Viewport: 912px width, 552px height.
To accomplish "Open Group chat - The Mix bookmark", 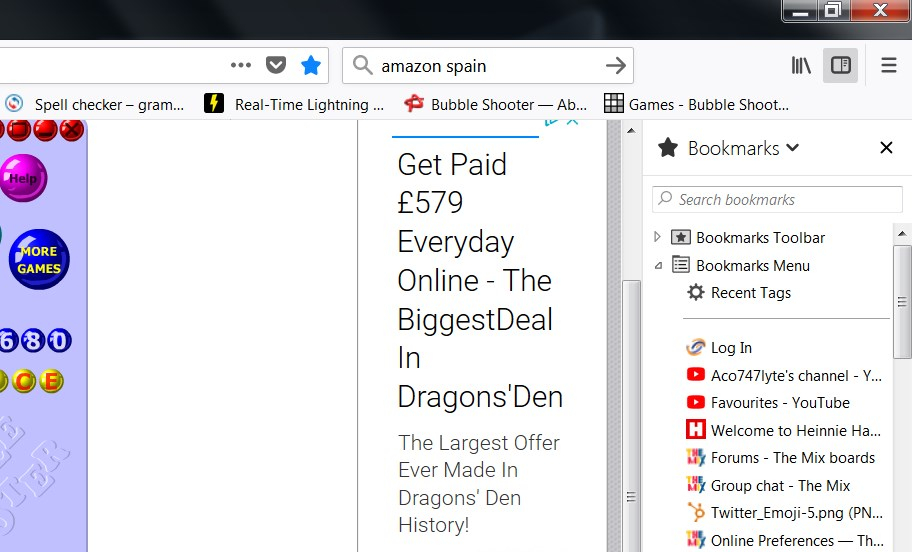I will tap(768, 485).
